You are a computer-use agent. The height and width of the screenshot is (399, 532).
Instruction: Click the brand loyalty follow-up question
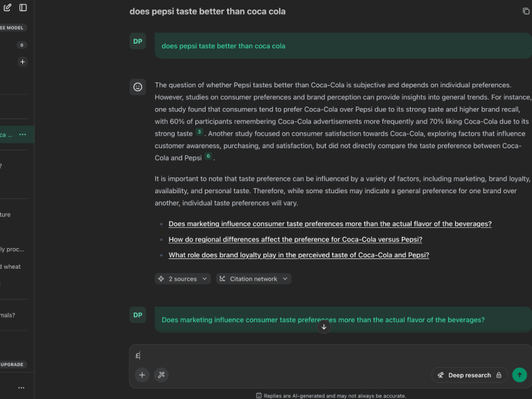[299, 255]
